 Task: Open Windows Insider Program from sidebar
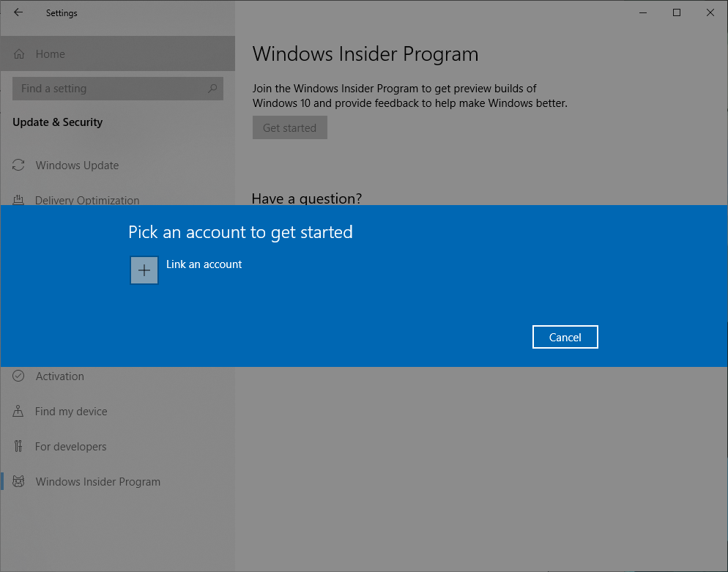pos(97,481)
